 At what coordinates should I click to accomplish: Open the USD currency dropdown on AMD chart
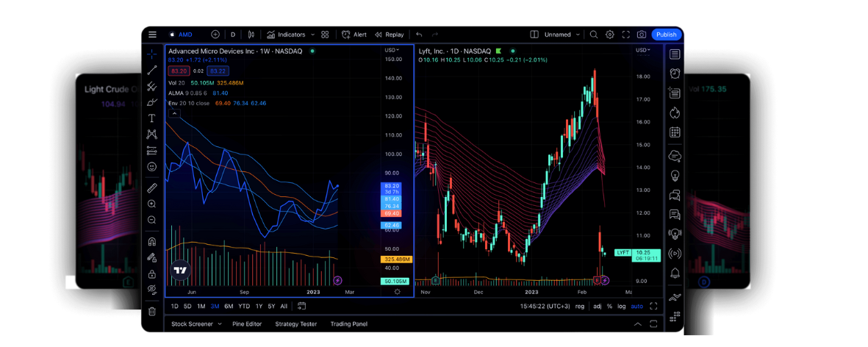tap(392, 50)
